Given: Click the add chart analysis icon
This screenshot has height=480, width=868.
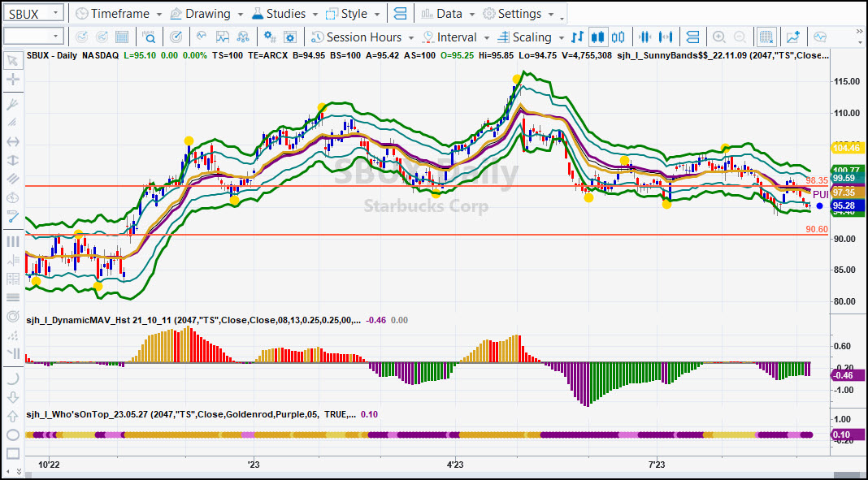Looking at the screenshot, I should (793, 37).
